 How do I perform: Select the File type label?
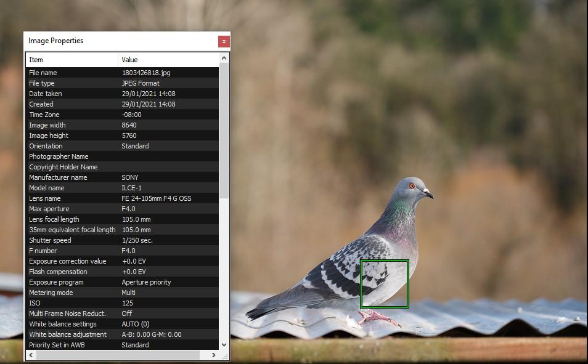(42, 83)
